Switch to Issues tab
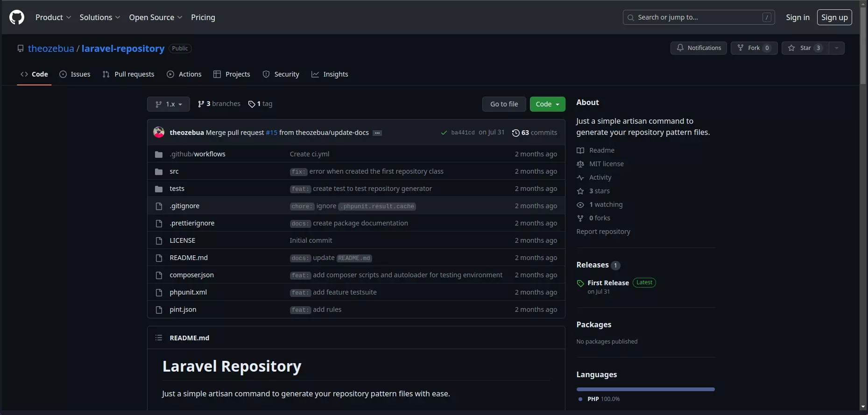Viewport: 868px width, 415px height. (75, 74)
